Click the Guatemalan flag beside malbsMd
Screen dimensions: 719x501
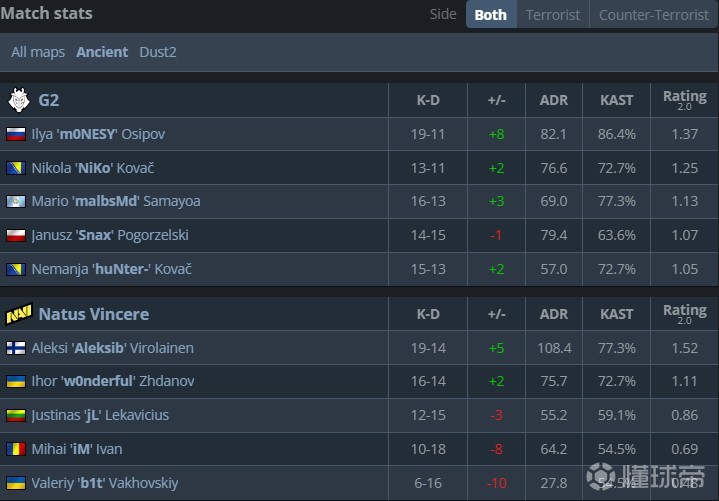coord(16,201)
